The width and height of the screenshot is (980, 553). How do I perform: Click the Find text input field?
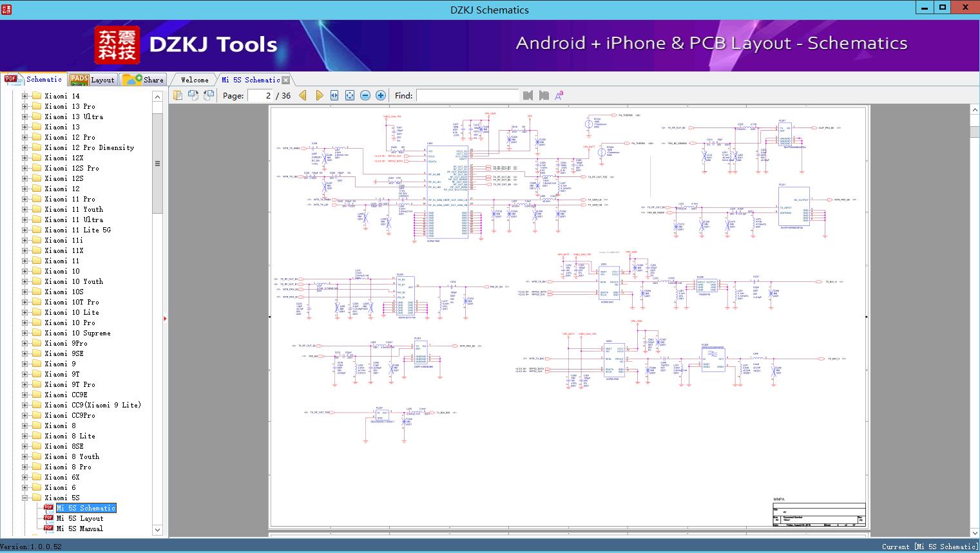pyautogui.click(x=467, y=95)
